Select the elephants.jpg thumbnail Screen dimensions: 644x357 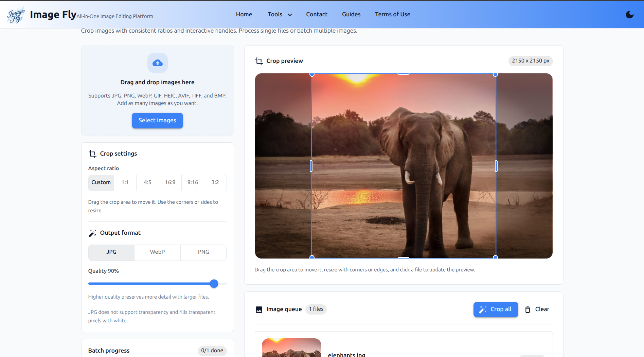[291, 347]
